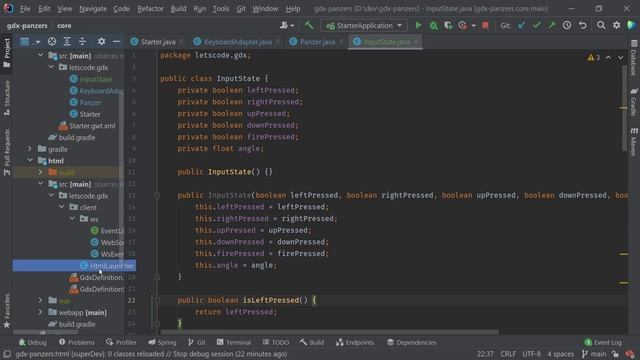
Task: Open Starter.gwt.xml in project tree
Action: 92,126
